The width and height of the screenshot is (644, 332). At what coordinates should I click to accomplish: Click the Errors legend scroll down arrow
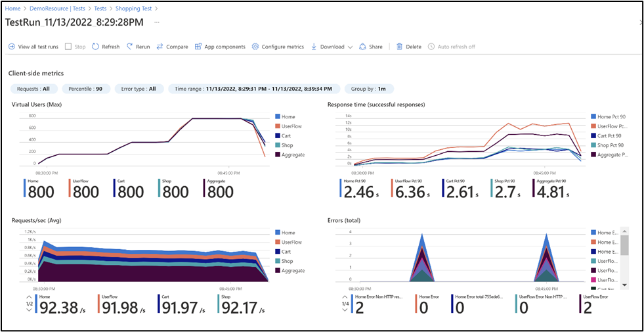click(624, 284)
